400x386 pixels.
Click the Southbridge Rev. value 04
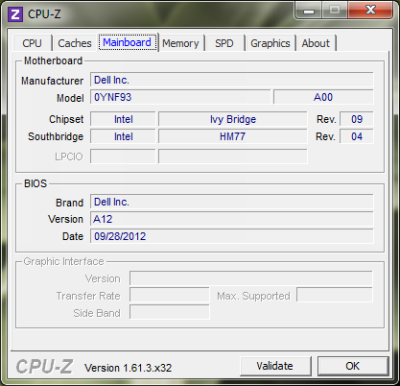tap(356, 136)
